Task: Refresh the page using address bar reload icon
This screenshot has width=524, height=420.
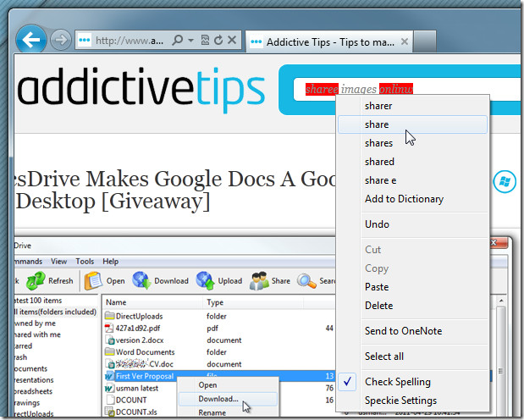Action: click(x=218, y=41)
